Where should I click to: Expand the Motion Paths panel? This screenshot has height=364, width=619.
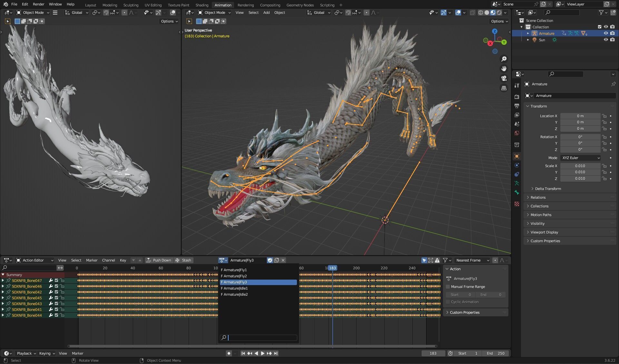point(541,215)
